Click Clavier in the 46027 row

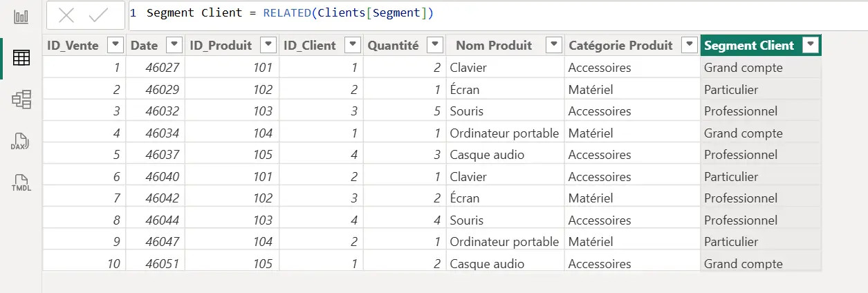[470, 68]
